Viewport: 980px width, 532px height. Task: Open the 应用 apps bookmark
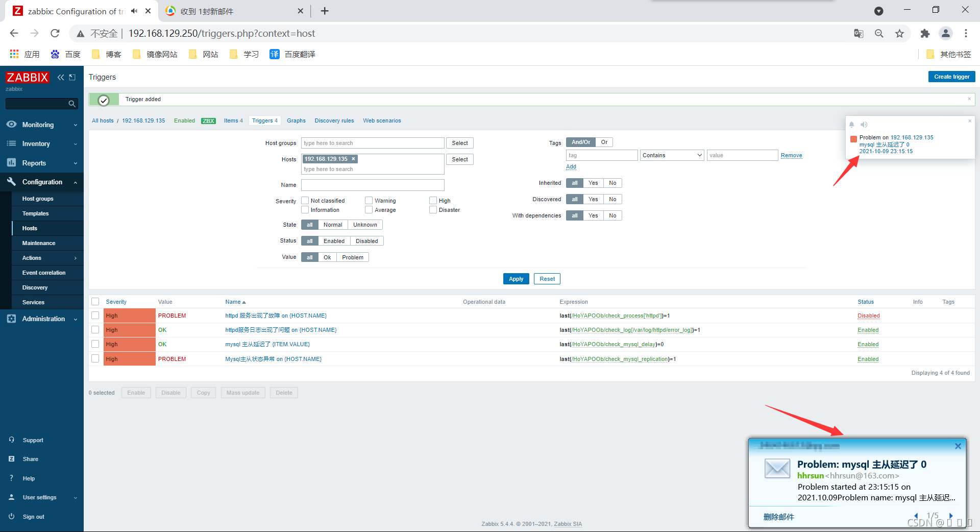coord(24,54)
